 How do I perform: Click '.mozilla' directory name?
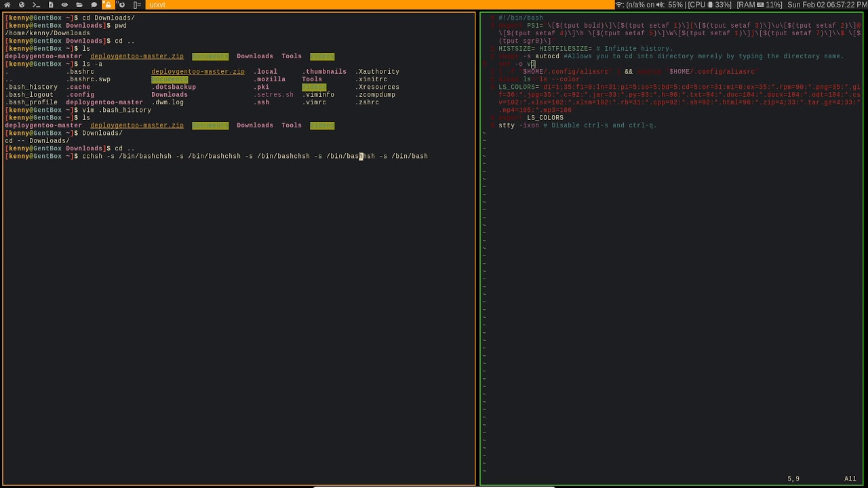pyautogui.click(x=269, y=79)
